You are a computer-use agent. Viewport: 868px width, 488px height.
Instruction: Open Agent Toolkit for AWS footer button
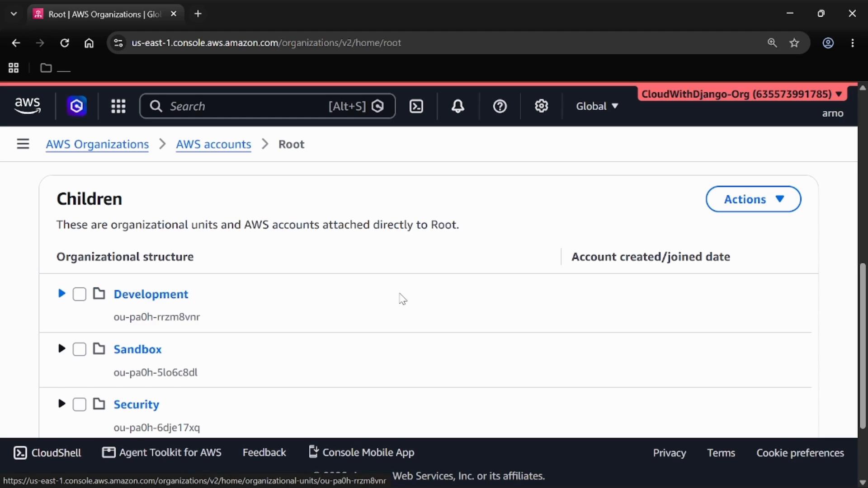point(162,453)
